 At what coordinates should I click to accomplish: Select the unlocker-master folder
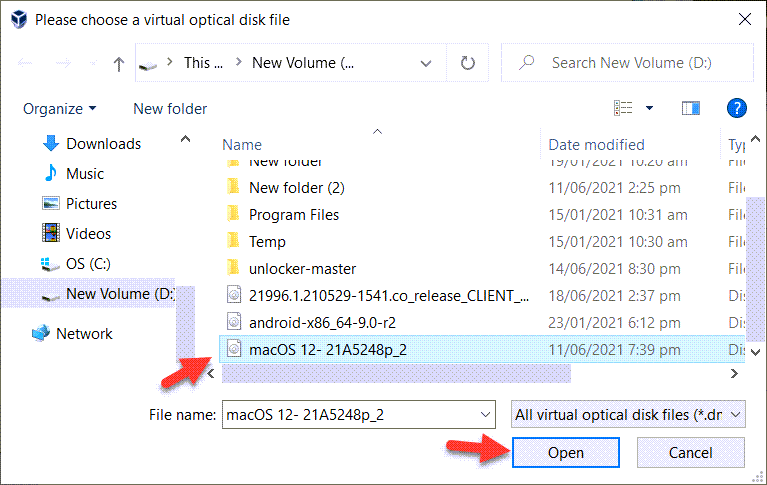302,268
